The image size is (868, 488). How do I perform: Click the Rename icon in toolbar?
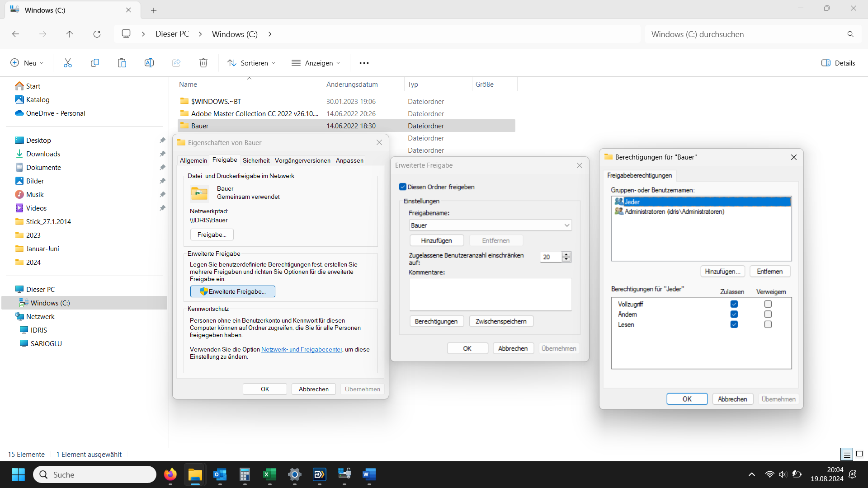click(149, 63)
